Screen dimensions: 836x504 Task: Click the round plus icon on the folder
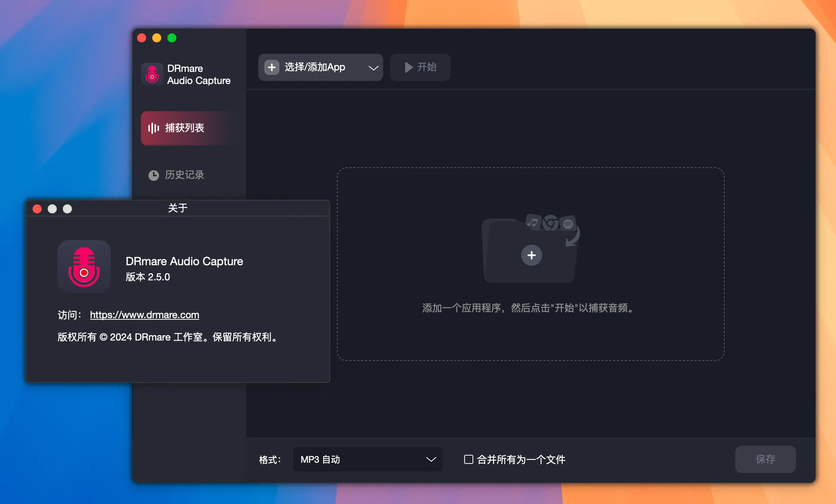(531, 255)
